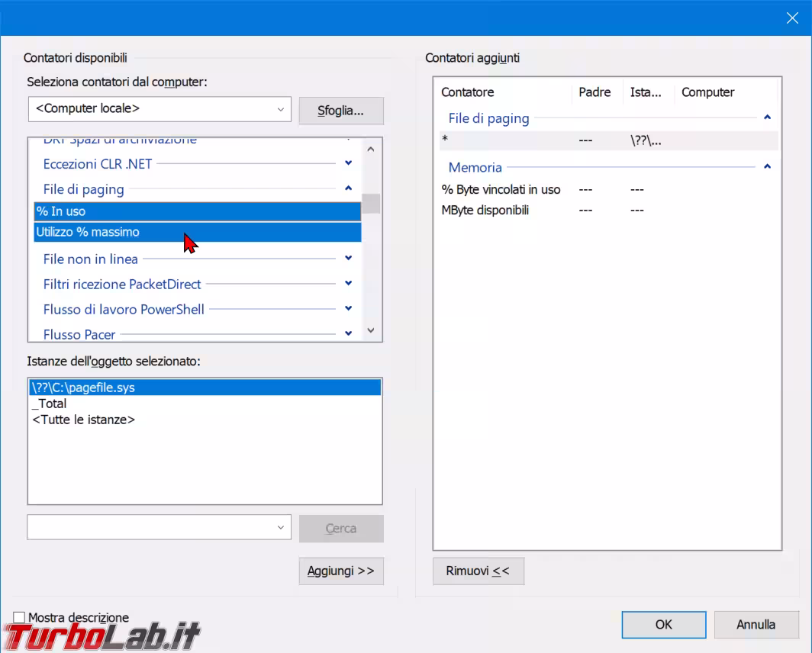Select MByte disponibili in added counters

tap(485, 210)
